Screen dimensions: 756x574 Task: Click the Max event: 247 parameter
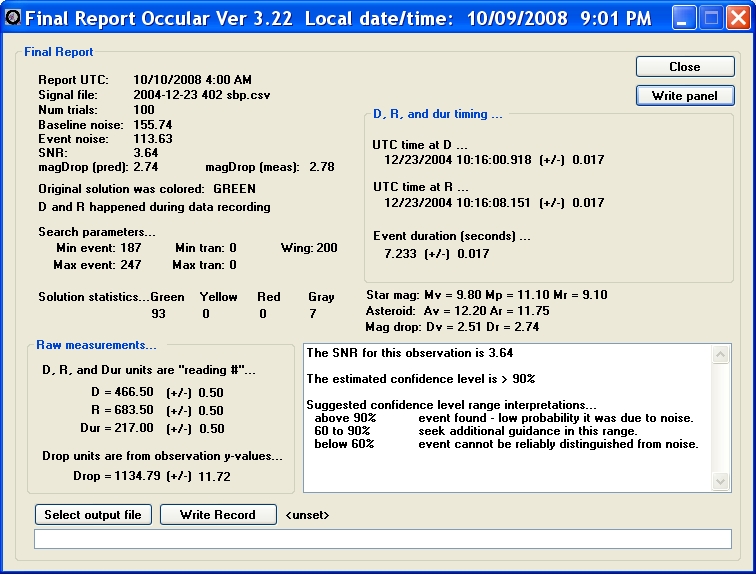click(97, 265)
